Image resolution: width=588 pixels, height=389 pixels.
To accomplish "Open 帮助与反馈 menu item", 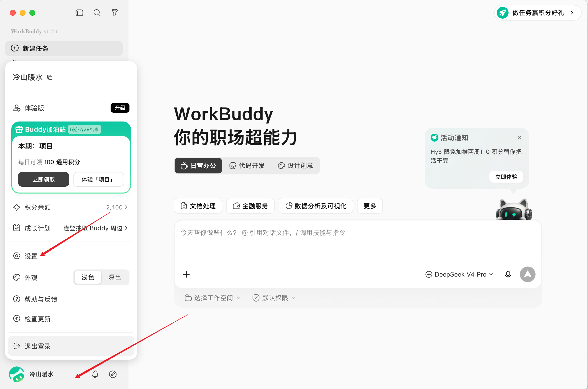I will click(x=71, y=299).
